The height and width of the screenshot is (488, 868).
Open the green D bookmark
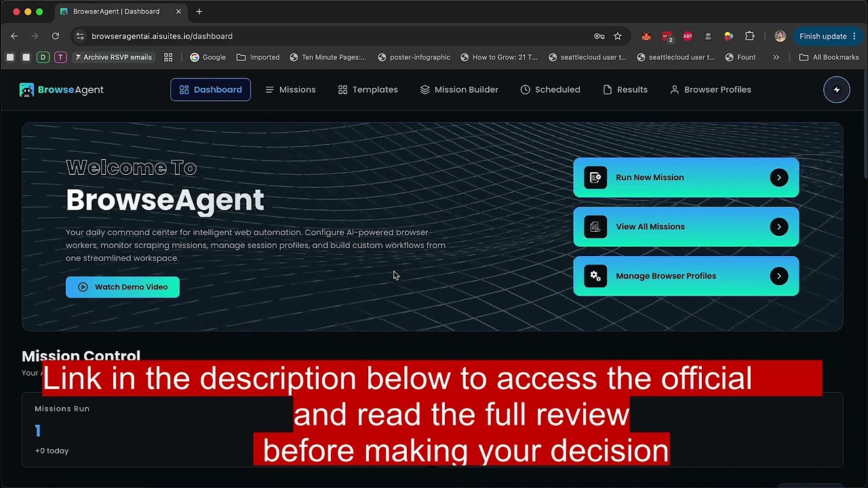(43, 58)
